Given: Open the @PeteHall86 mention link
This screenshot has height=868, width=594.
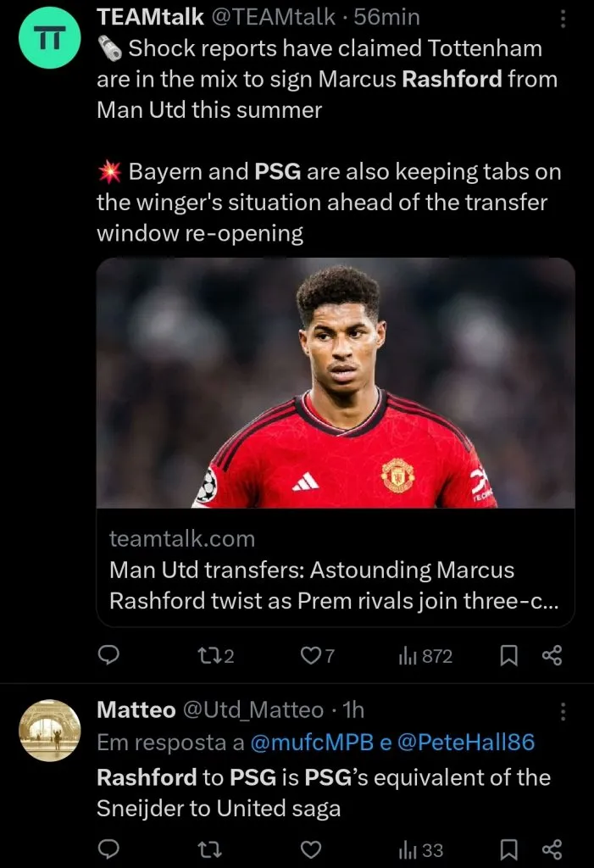Looking at the screenshot, I should [x=465, y=743].
